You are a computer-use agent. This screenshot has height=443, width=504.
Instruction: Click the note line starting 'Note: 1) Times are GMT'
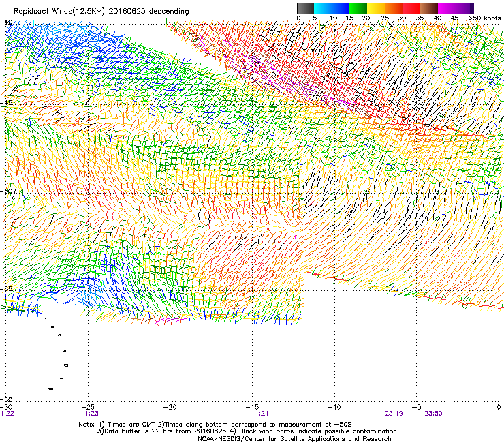[x=215, y=425]
